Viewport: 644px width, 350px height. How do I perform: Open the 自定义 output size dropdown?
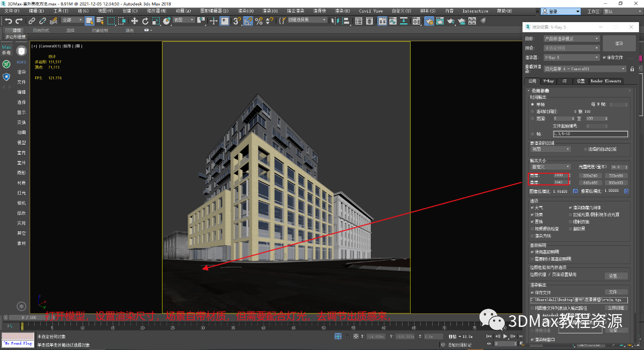pyautogui.click(x=550, y=167)
